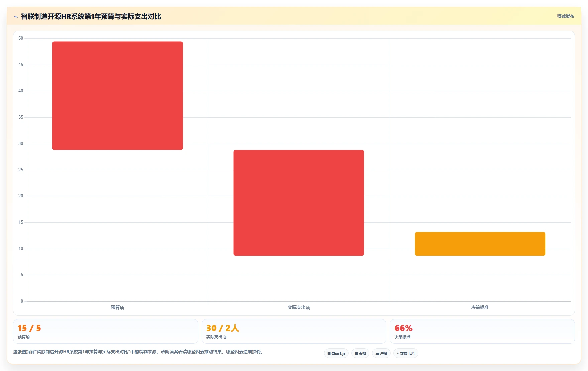Select the 30 / 2人 实际支出项 stat card
The height and width of the screenshot is (371, 588).
tap(294, 331)
